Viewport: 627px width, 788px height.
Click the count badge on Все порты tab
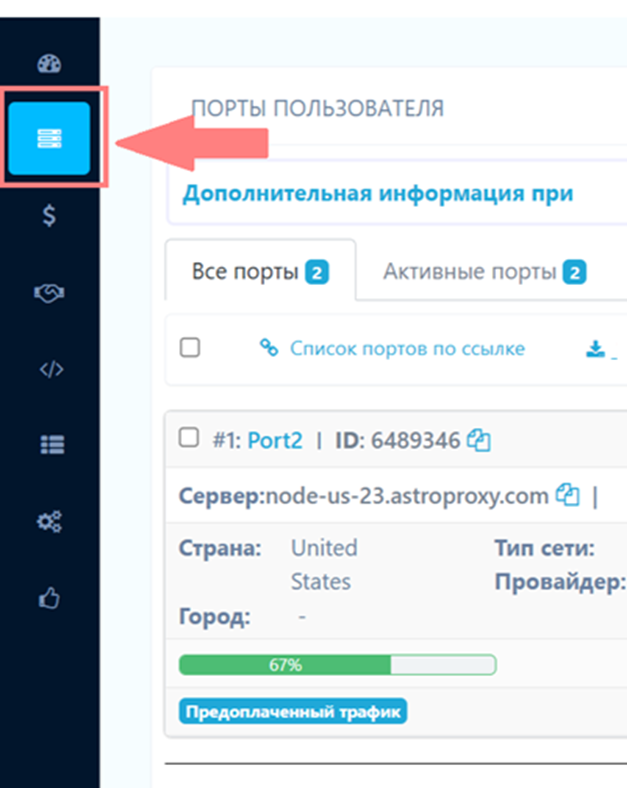tap(317, 272)
